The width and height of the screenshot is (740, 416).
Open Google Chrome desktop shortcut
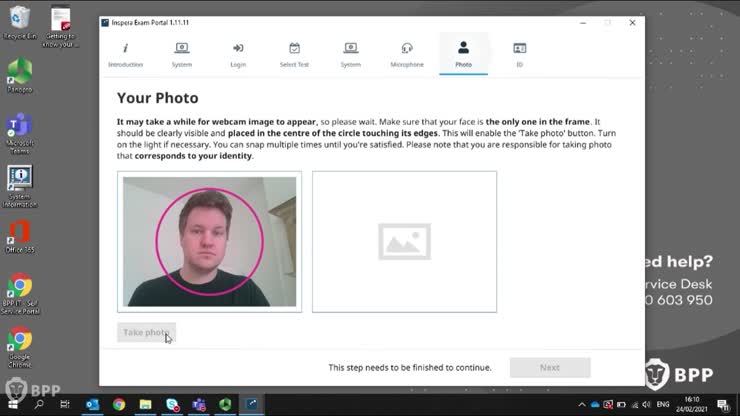(19, 344)
